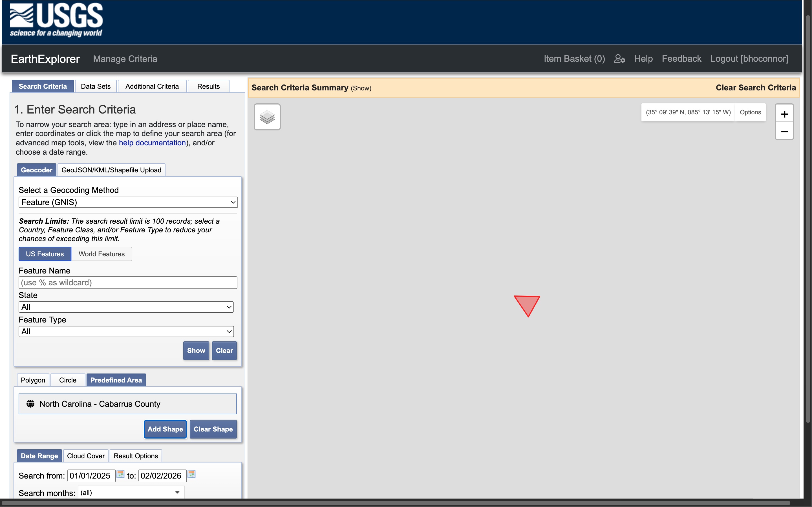This screenshot has width=812, height=507.
Task: Follow the help documentation link
Action: pyautogui.click(x=152, y=143)
